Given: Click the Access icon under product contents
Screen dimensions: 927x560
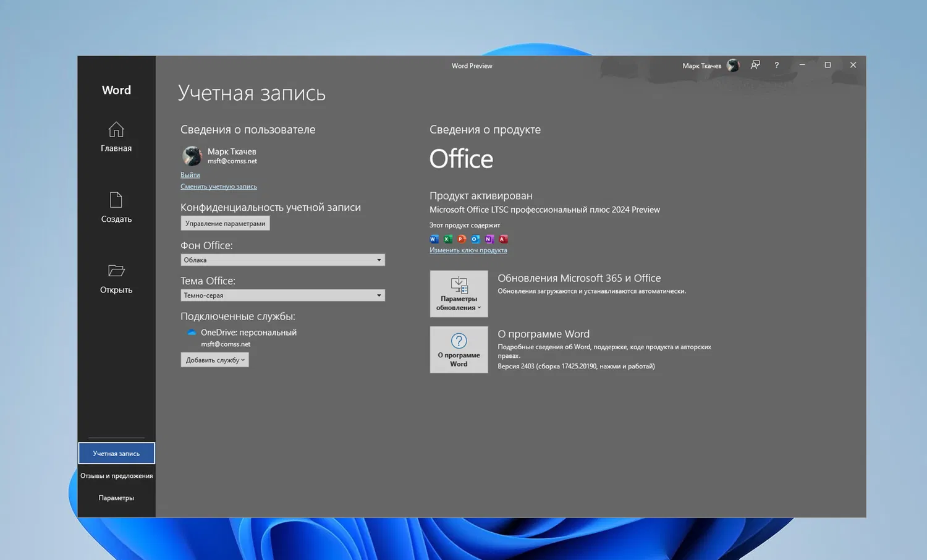Looking at the screenshot, I should [503, 239].
